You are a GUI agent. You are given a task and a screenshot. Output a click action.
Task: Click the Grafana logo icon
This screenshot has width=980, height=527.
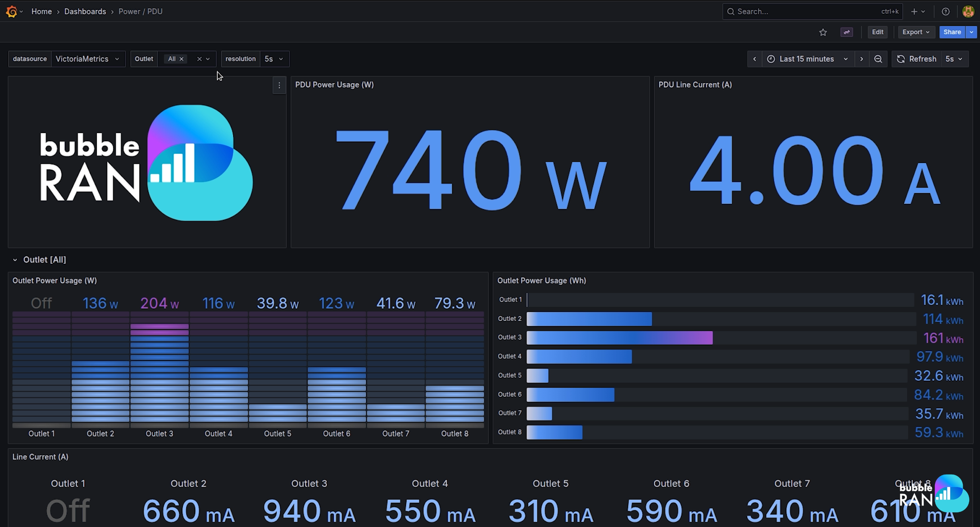tap(12, 12)
